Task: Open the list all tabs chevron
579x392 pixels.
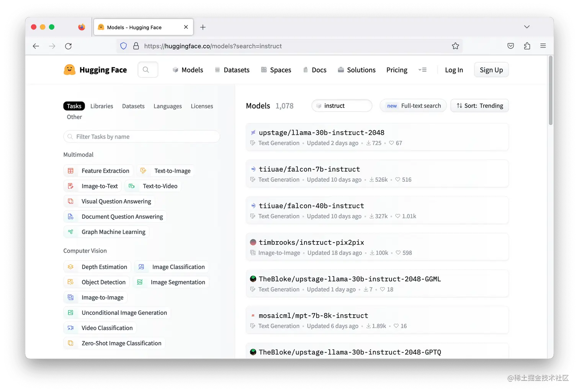Action: coord(527,27)
